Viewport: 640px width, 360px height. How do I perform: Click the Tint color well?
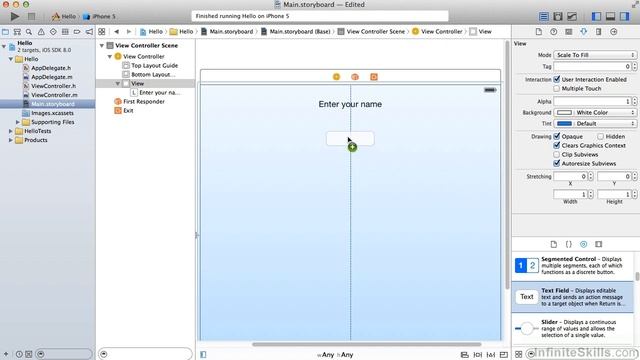[x=564, y=123]
